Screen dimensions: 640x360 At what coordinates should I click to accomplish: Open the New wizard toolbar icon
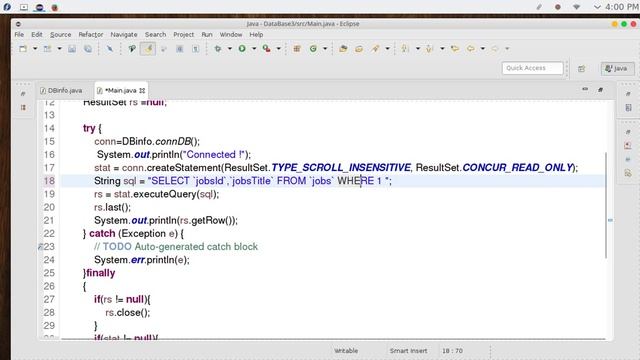(23, 49)
